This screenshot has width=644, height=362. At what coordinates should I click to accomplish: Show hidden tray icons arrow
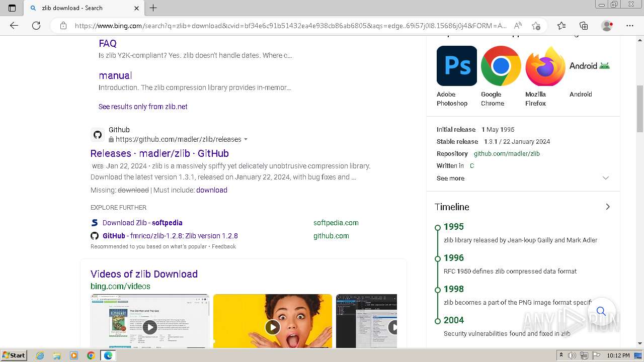561,355
